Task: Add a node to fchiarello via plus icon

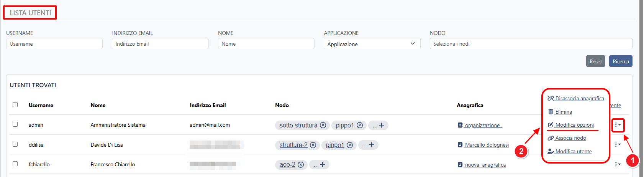Action: coord(323,165)
